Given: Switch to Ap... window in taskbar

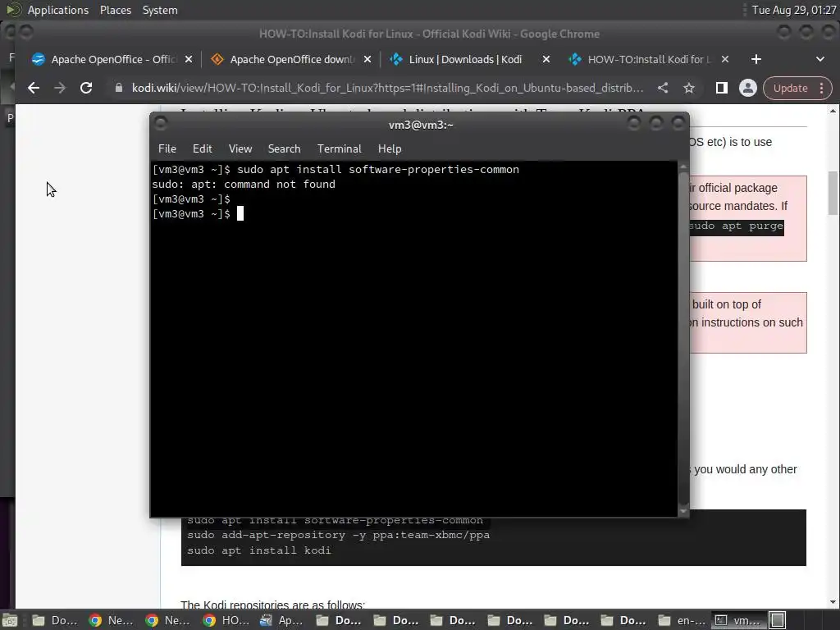Looking at the screenshot, I should pyautogui.click(x=282, y=620).
